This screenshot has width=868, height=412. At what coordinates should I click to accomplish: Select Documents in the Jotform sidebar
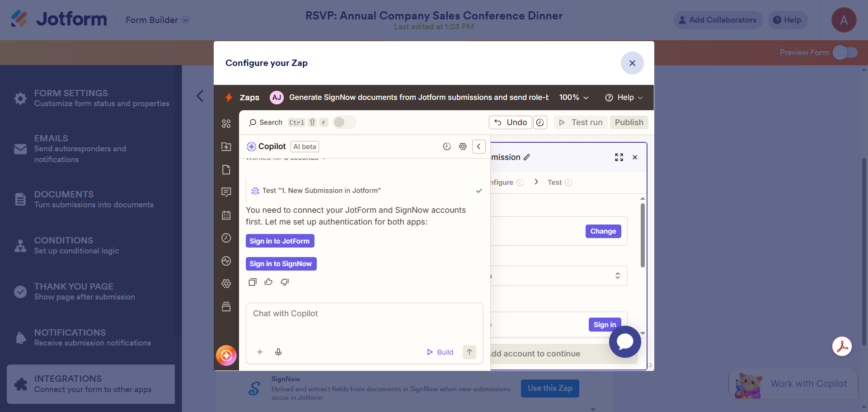(64, 199)
